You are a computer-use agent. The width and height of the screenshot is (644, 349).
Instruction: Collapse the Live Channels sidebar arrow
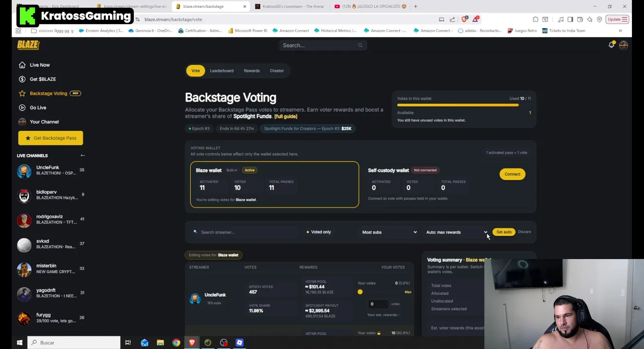pos(82,156)
